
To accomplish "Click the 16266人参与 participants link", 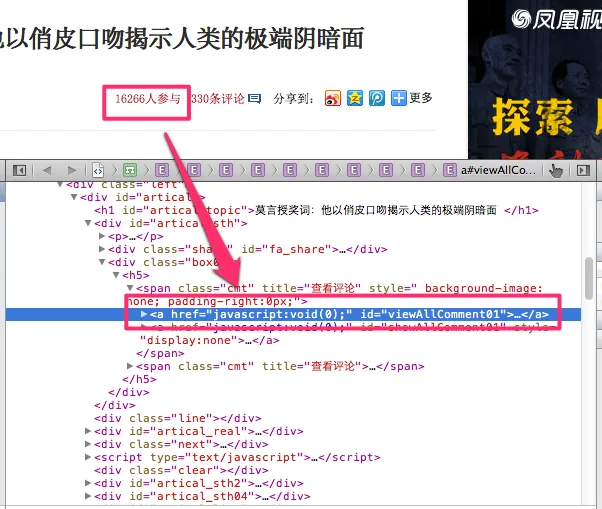I will (x=148, y=99).
